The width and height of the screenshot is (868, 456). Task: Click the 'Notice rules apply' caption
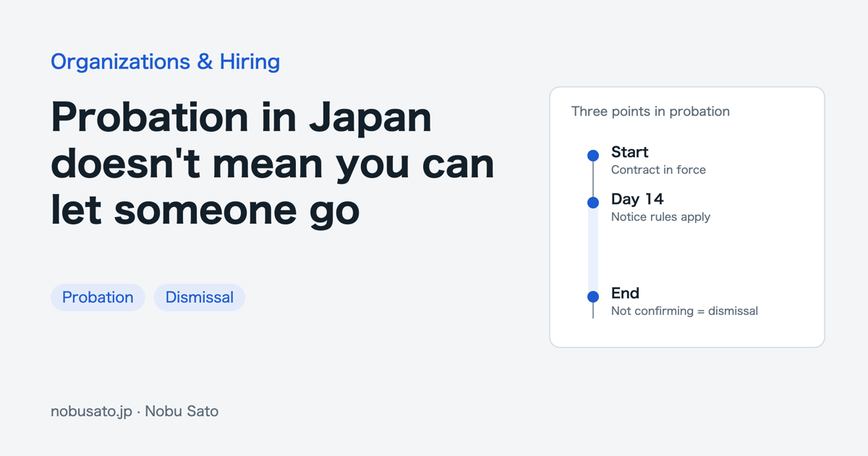pos(660,217)
